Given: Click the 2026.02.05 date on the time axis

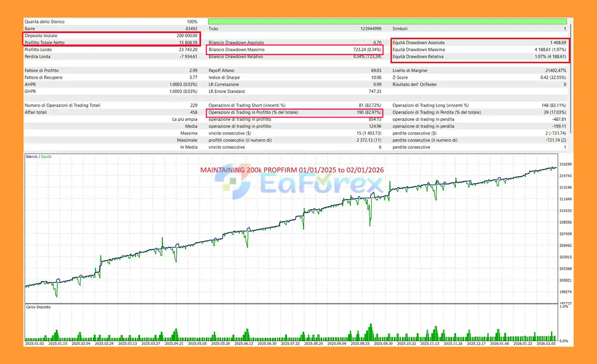Looking at the screenshot, I should click(x=547, y=344).
